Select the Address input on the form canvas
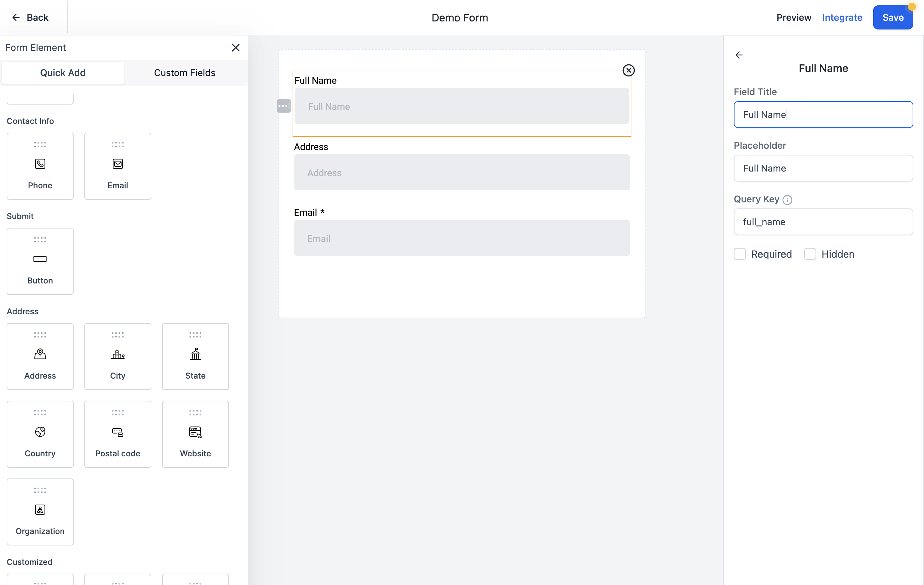 tap(462, 173)
